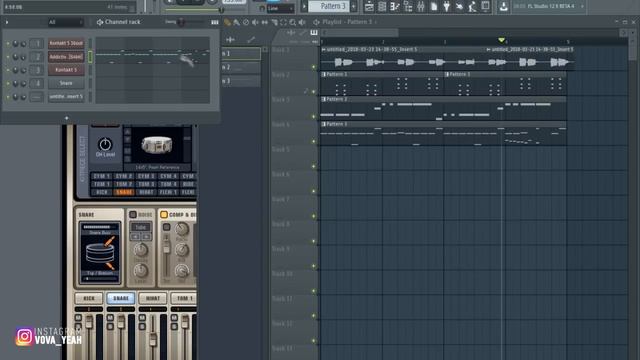Switch to the TOM 1 mixer tab
Viewport: 640px width, 360px height.
click(184, 298)
